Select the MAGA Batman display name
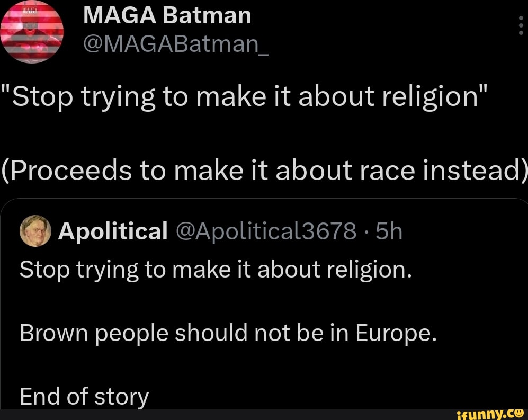This screenshot has width=528, height=420. [x=167, y=15]
